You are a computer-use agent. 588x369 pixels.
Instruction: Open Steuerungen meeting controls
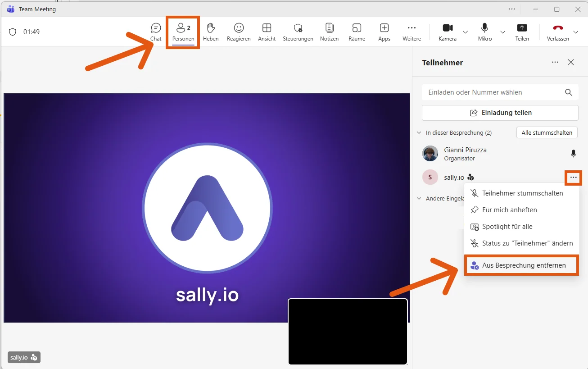298,32
